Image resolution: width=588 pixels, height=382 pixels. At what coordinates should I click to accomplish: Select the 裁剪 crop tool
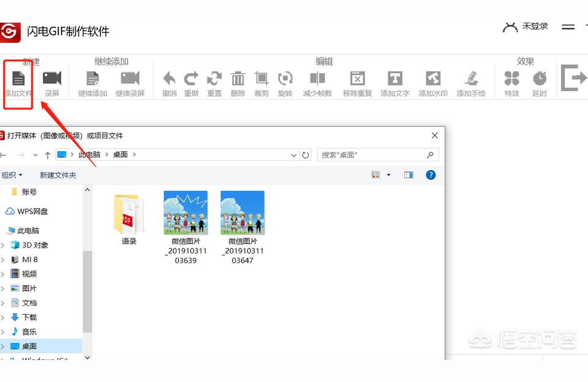(x=262, y=80)
